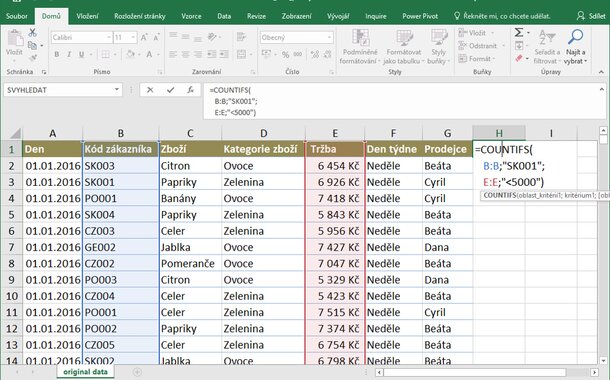This screenshot has height=380, width=610.
Task: Switch to the Vložení ribbon tab
Action: (x=87, y=16)
